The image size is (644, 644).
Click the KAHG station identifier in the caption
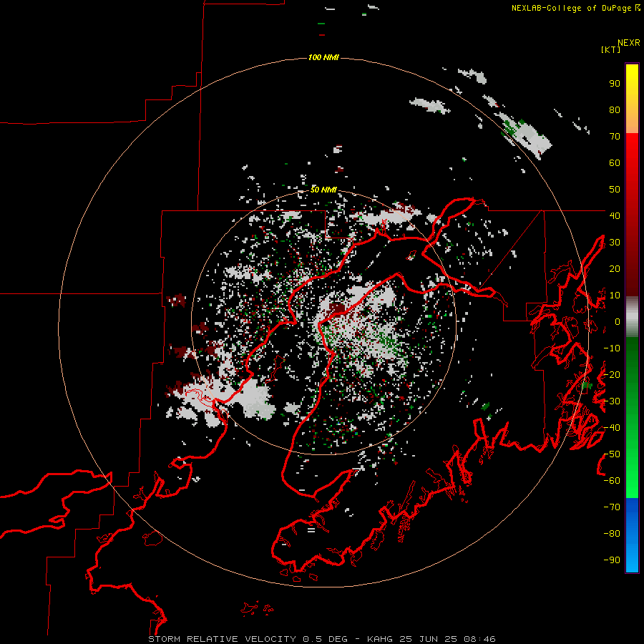[x=379, y=639]
